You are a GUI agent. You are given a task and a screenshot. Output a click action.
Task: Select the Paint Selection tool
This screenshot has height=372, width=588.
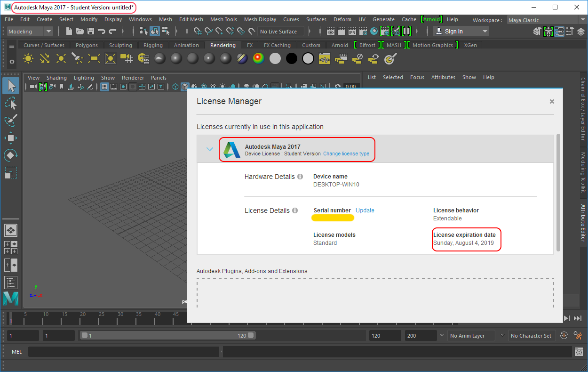point(11,120)
